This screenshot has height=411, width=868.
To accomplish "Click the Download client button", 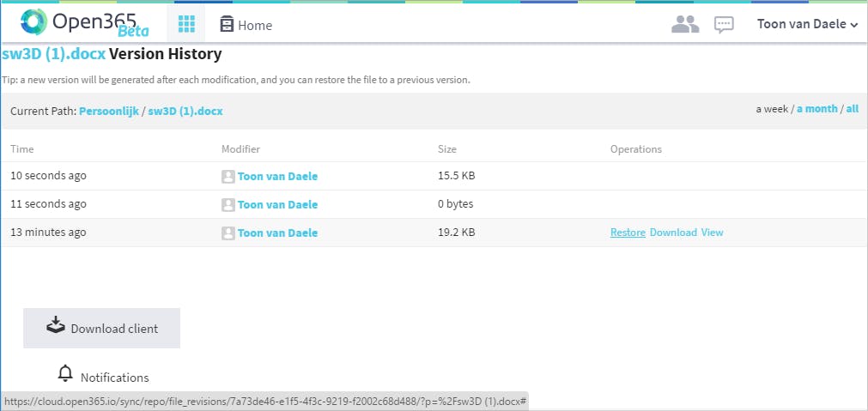I will pos(102,328).
